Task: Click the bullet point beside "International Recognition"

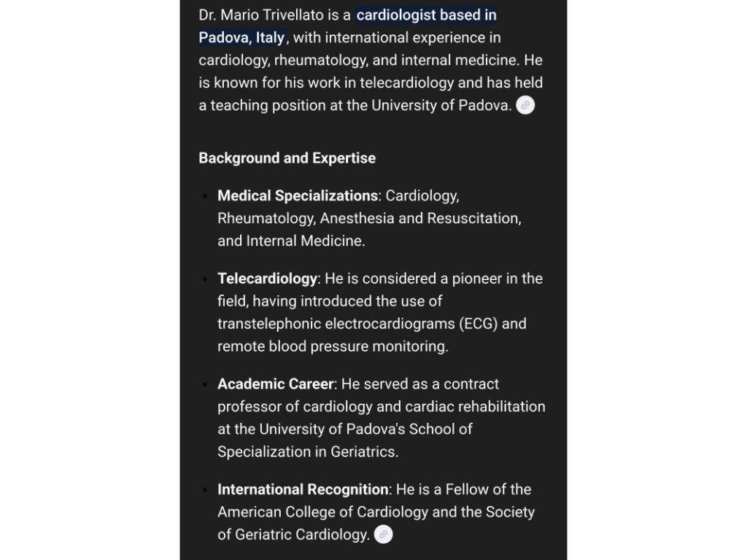Action: point(206,490)
